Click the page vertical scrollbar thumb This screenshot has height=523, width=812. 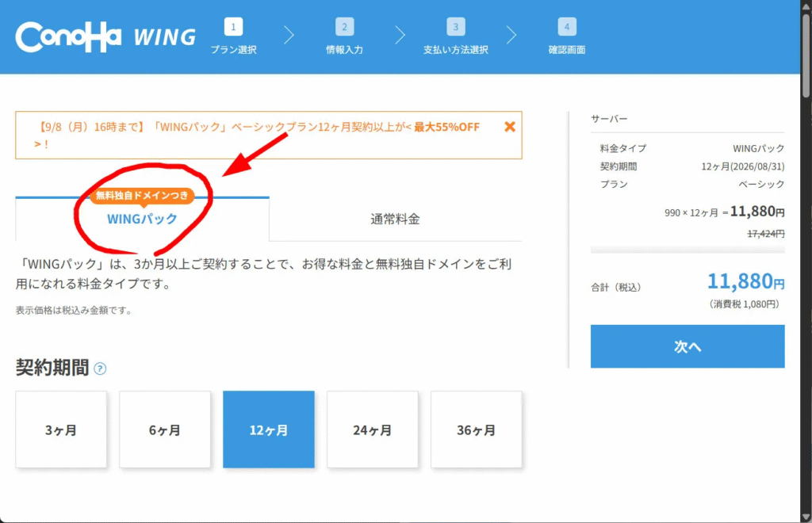[806, 55]
